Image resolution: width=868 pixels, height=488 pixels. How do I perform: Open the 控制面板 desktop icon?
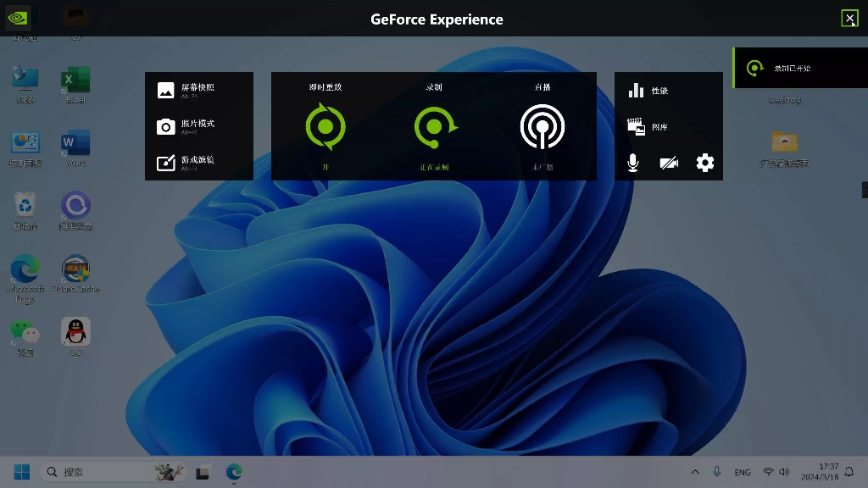pyautogui.click(x=25, y=148)
